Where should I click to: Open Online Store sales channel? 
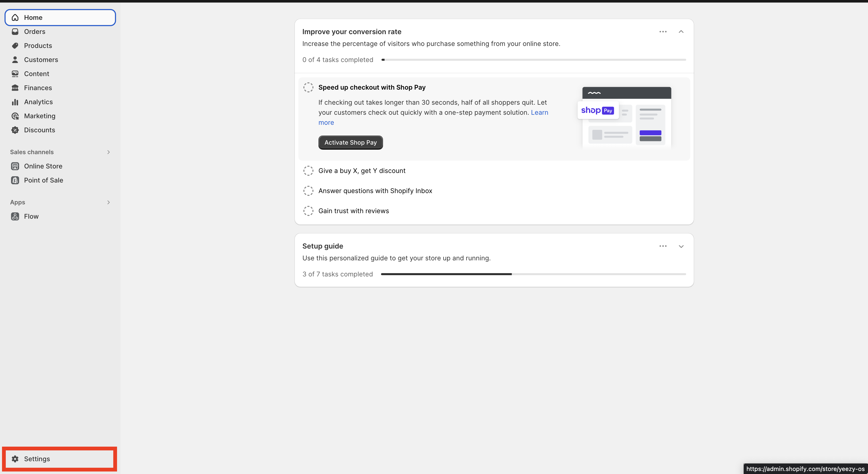click(x=60, y=166)
